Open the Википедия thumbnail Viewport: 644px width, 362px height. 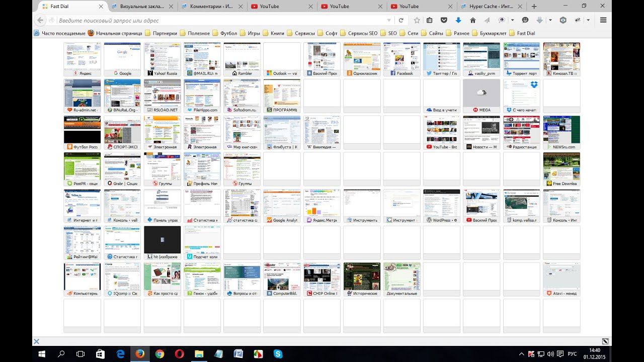point(321,133)
